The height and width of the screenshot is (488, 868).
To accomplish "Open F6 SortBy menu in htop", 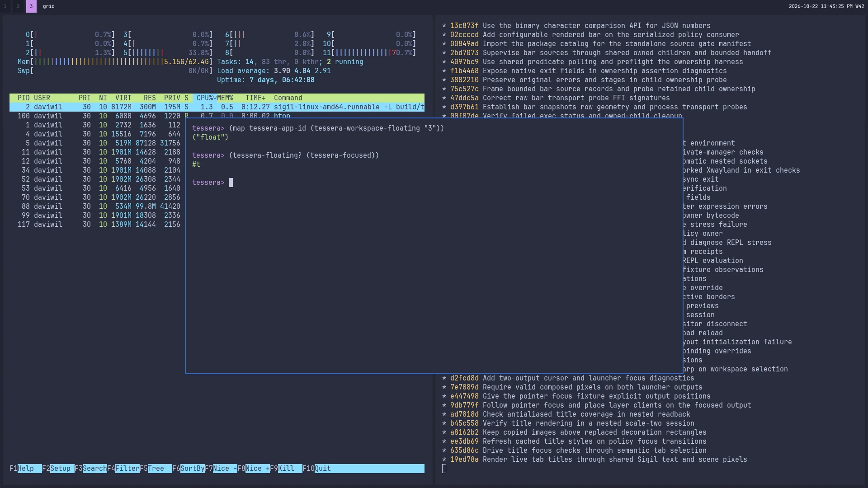I will pyautogui.click(x=189, y=469).
